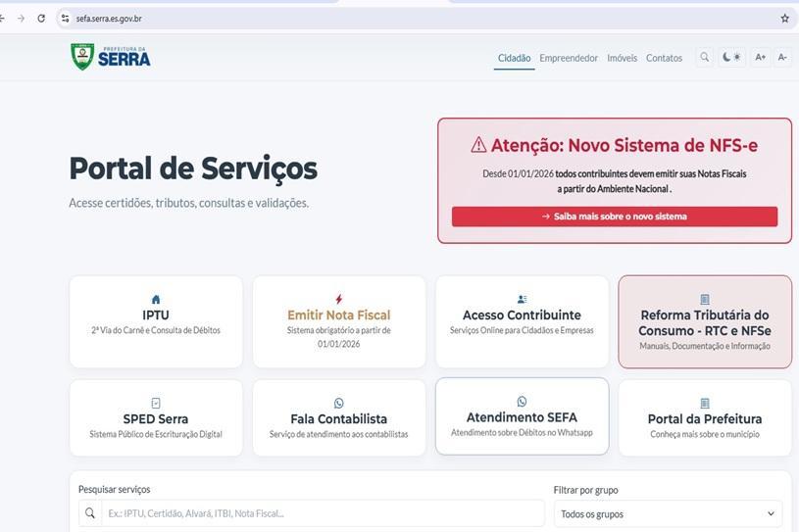Click the Portal de Serviços heading

click(193, 169)
